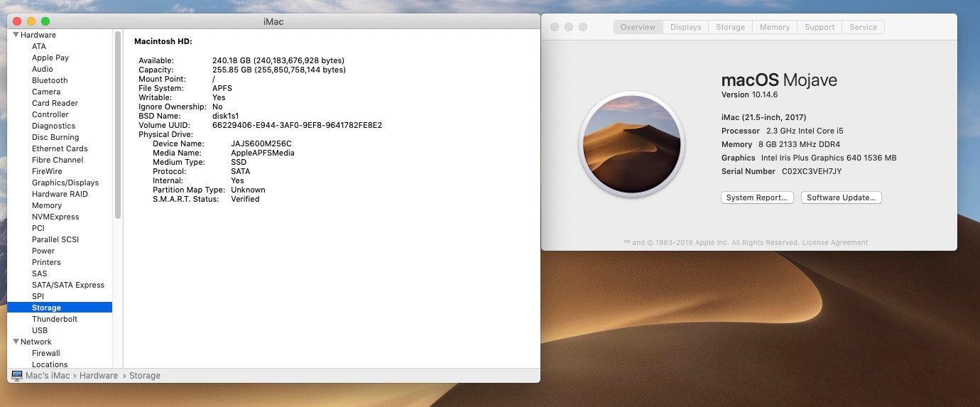Click the Software Update button
980x407 pixels.
[x=841, y=197]
